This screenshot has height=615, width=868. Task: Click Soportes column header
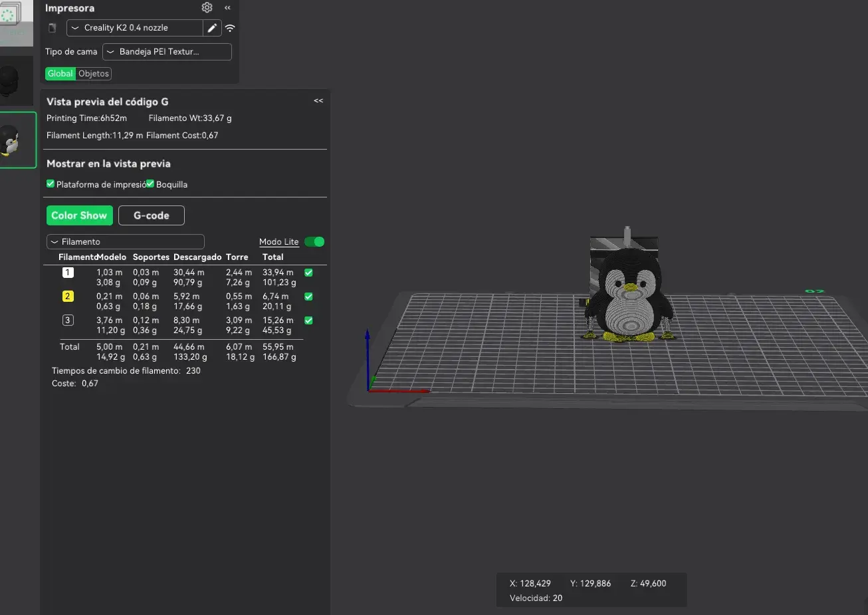coord(151,257)
